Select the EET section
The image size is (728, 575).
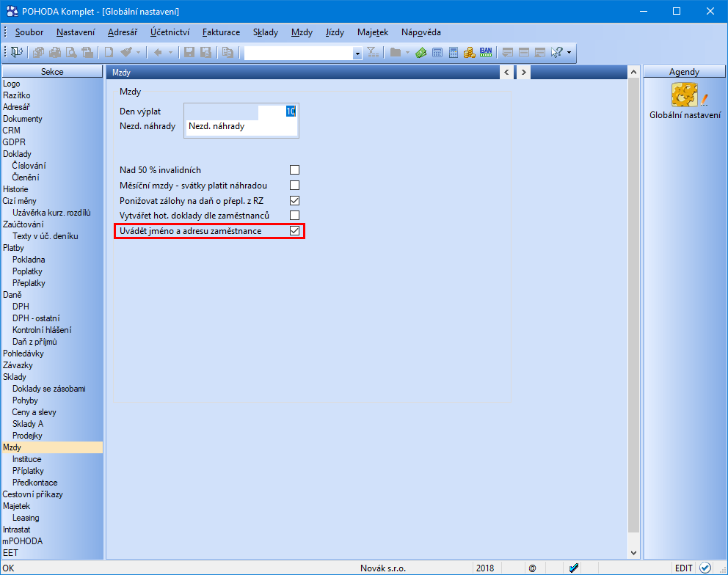[10, 553]
